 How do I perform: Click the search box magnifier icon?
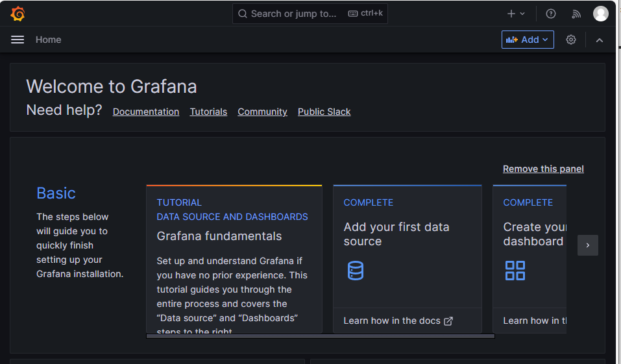pyautogui.click(x=243, y=14)
